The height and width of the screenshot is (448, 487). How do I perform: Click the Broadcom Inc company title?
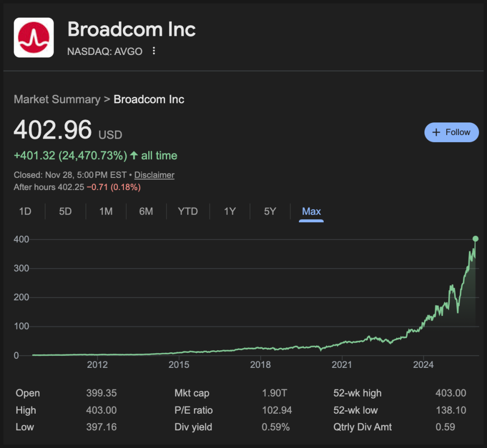pyautogui.click(x=132, y=29)
